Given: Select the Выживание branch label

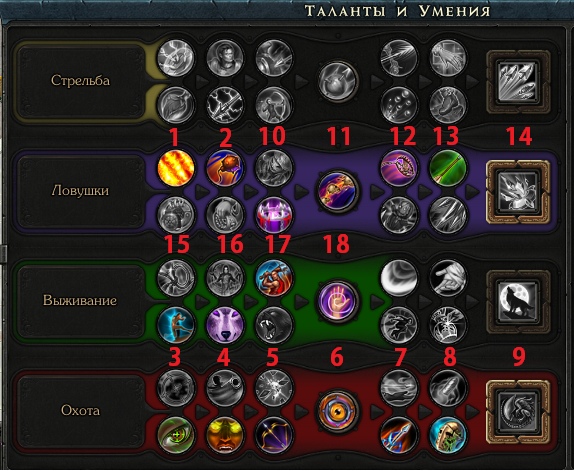Looking at the screenshot, I should tap(80, 300).
